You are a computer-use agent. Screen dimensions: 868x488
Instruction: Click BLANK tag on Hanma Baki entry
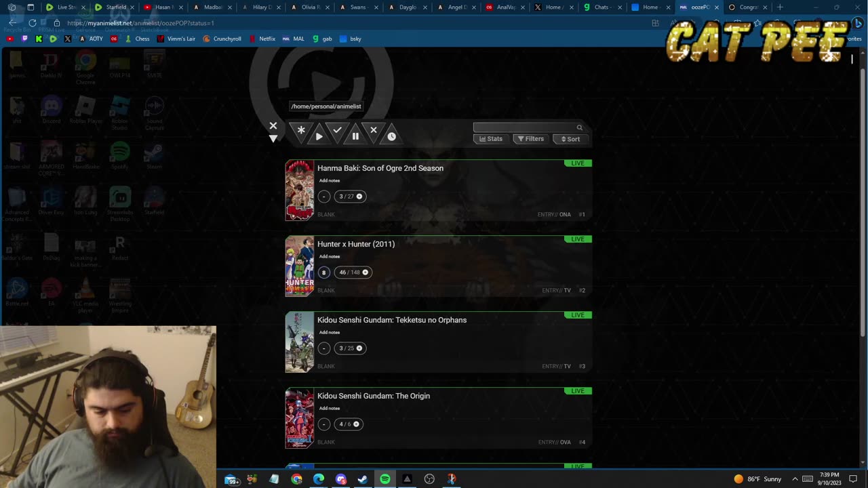point(326,215)
